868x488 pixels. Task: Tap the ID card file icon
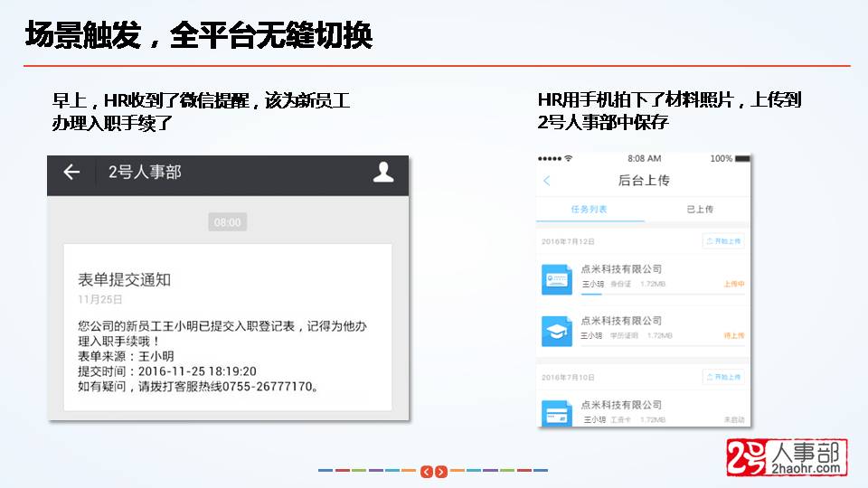pos(556,279)
